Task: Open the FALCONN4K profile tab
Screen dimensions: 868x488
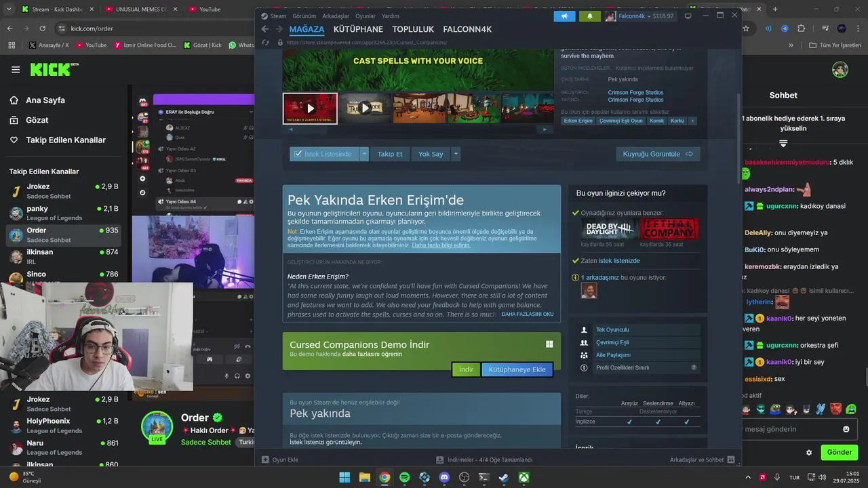Action: [467, 29]
